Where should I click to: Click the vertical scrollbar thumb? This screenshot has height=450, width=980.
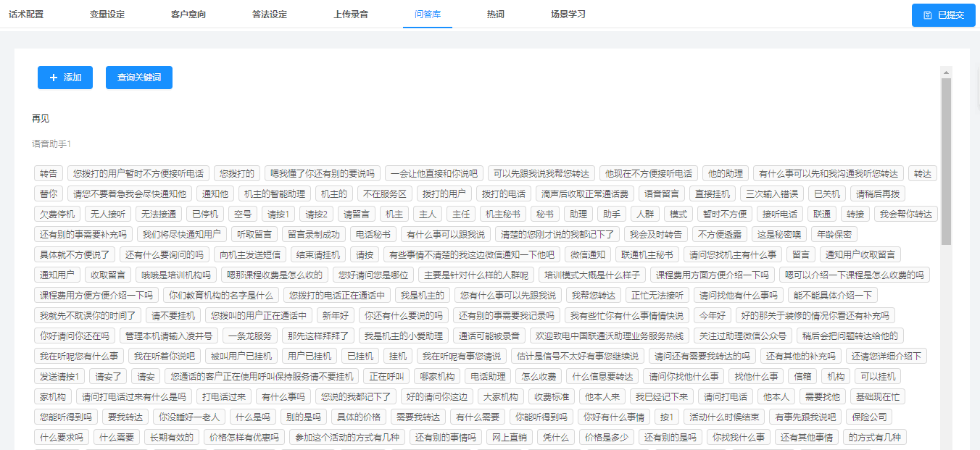[x=946, y=159]
